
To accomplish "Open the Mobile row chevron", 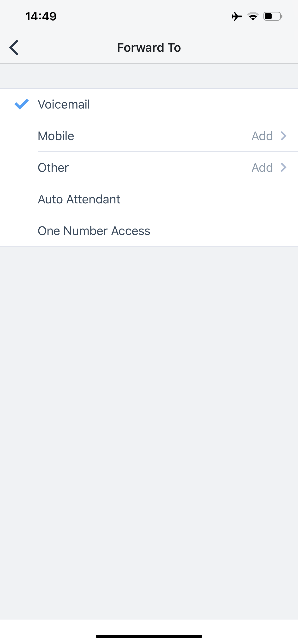I will (283, 136).
